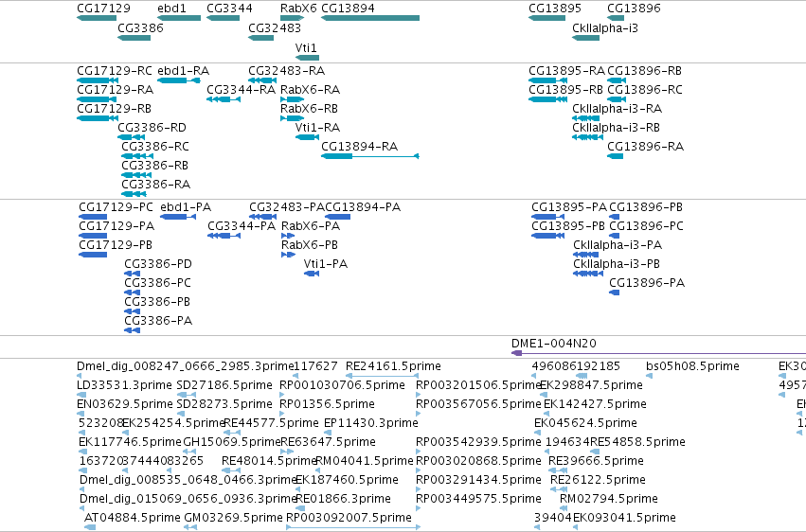Select the bs05h08.5prime EST label

pos(692,366)
